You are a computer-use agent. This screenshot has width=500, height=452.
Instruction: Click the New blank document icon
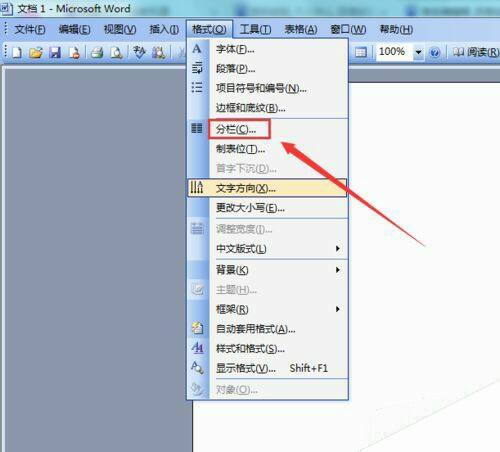17,53
